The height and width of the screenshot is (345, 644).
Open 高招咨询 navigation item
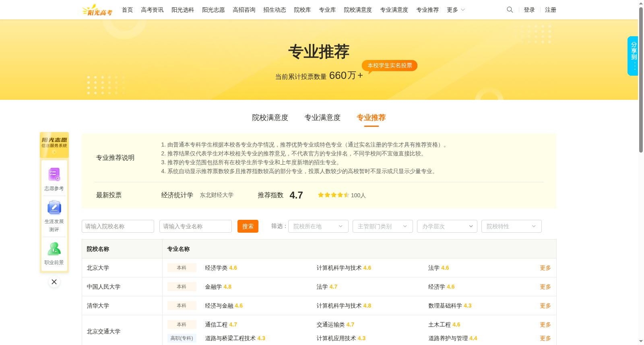pos(244,10)
